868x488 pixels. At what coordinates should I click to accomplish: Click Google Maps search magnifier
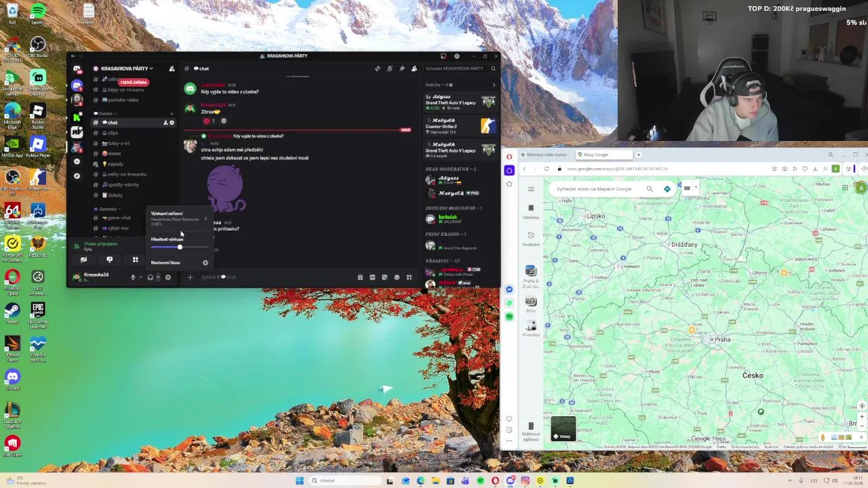(x=650, y=188)
